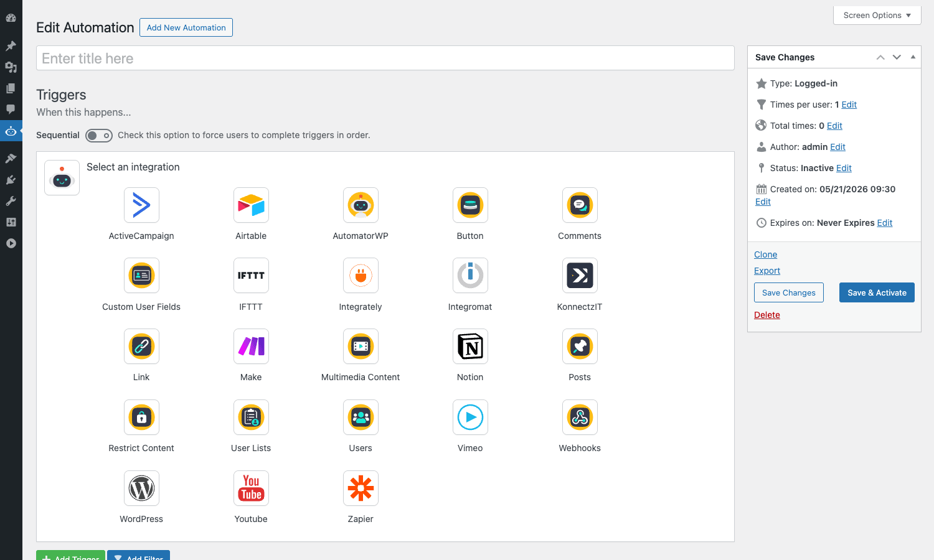Select the Make integration icon
This screenshot has height=560, width=934.
pos(251,346)
